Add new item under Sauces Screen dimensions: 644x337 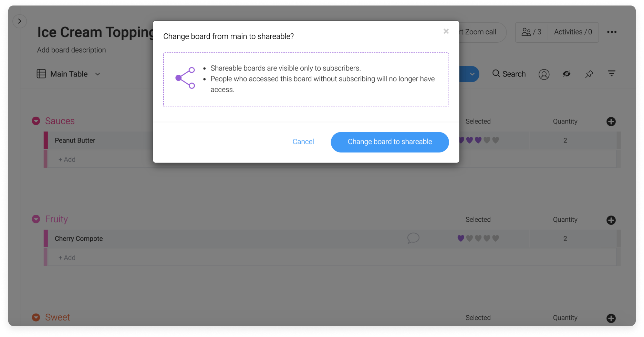click(x=67, y=159)
